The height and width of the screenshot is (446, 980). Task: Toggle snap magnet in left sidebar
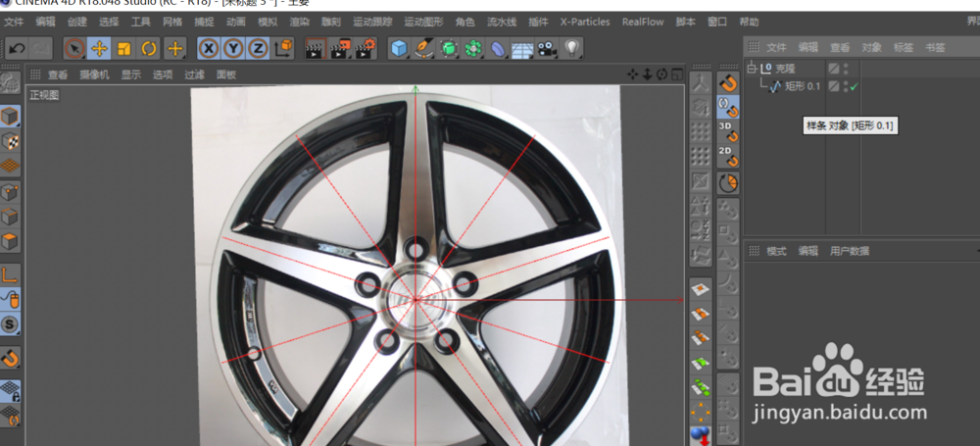(x=10, y=358)
